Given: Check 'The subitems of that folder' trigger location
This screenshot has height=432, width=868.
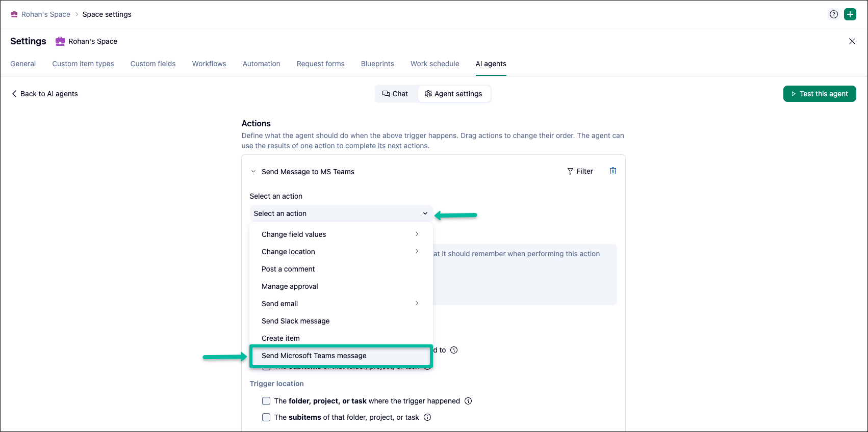Looking at the screenshot, I should [266, 417].
